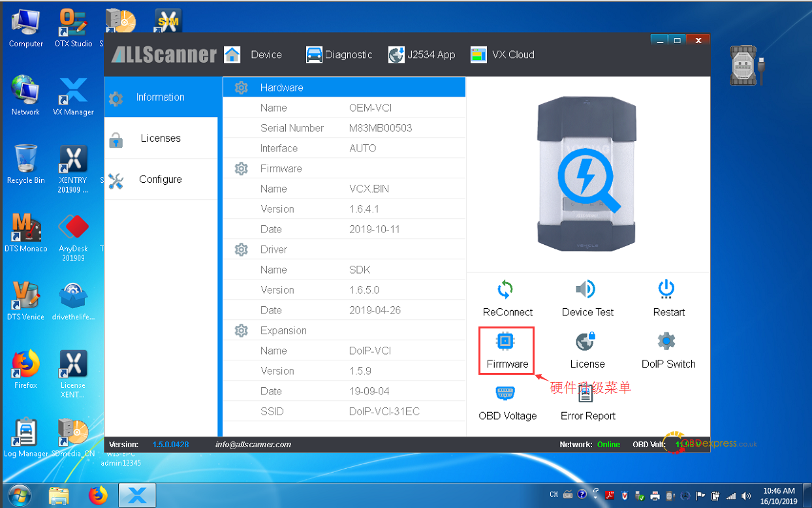Click the Expansion section header
The height and width of the screenshot is (508, 812).
tap(283, 330)
